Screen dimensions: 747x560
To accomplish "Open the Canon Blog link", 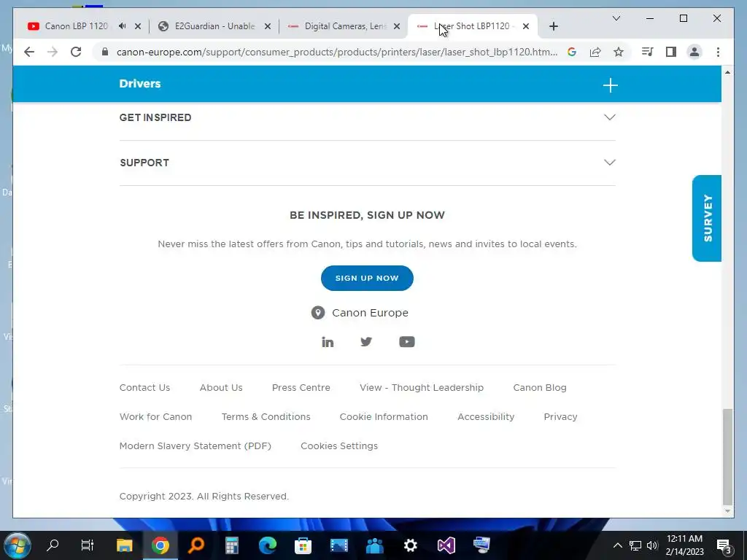I will (x=540, y=388).
